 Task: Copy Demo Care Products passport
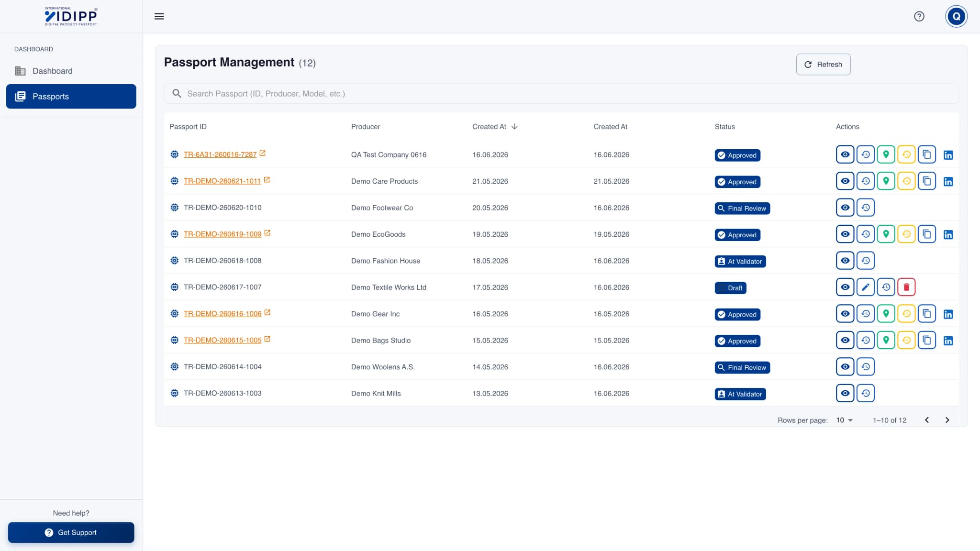point(927,181)
